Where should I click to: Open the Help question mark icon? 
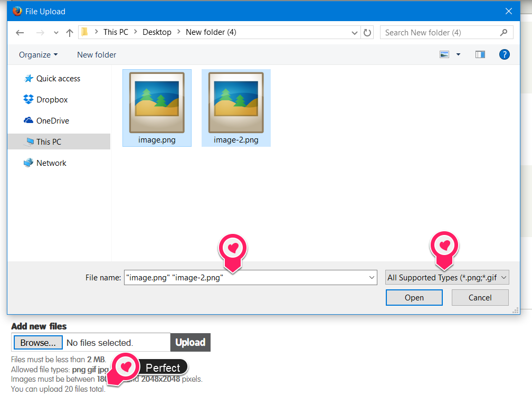click(504, 54)
